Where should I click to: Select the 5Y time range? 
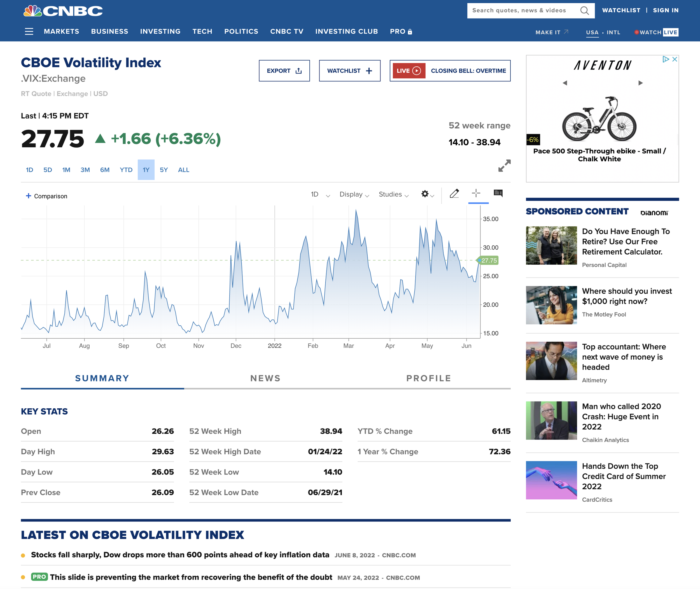(x=164, y=170)
